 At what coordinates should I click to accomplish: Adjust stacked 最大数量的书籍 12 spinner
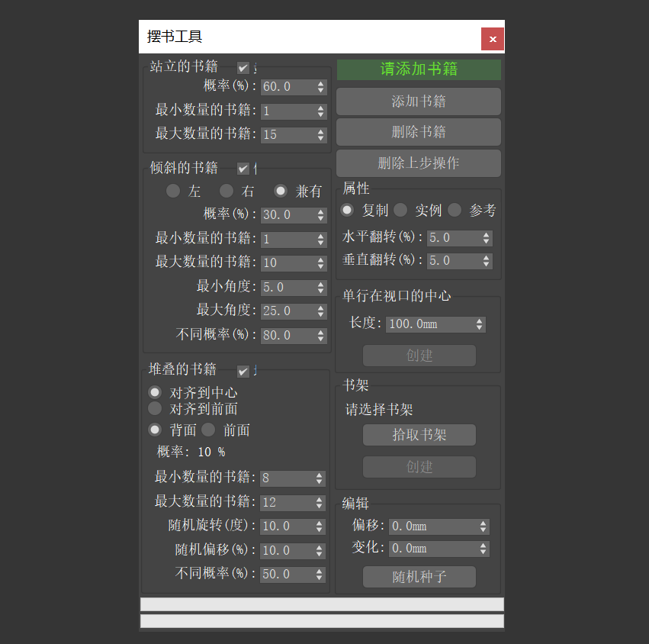(x=319, y=503)
